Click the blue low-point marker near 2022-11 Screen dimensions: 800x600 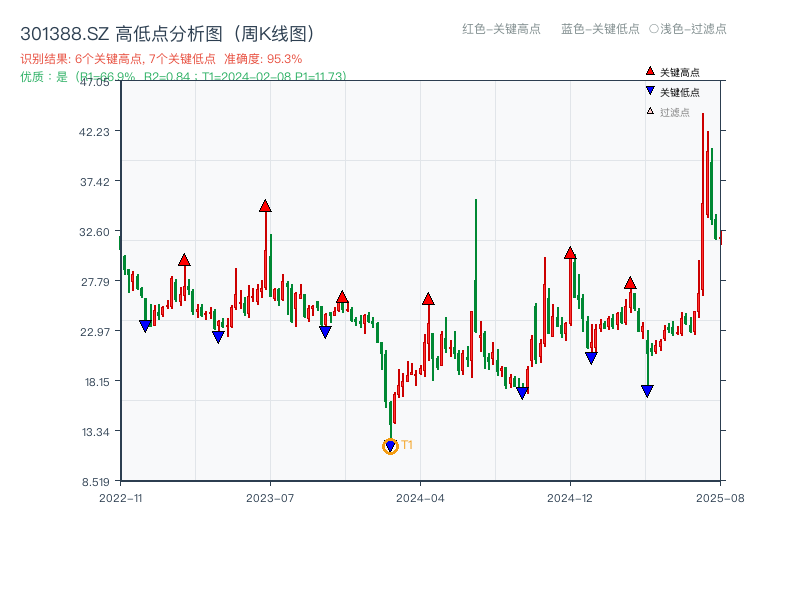pyautogui.click(x=144, y=323)
